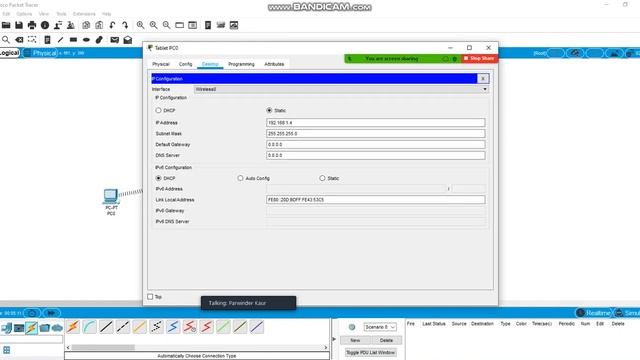Viewport: 640px width, 360px height.
Task: Select the Inspect magnifier tool
Action: (x=6, y=40)
